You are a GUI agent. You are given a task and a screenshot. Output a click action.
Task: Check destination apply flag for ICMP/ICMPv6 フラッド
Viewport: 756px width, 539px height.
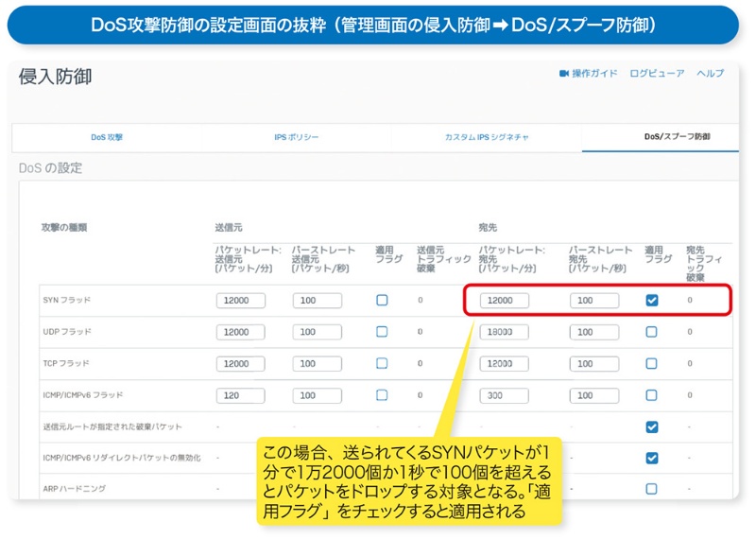point(652,395)
